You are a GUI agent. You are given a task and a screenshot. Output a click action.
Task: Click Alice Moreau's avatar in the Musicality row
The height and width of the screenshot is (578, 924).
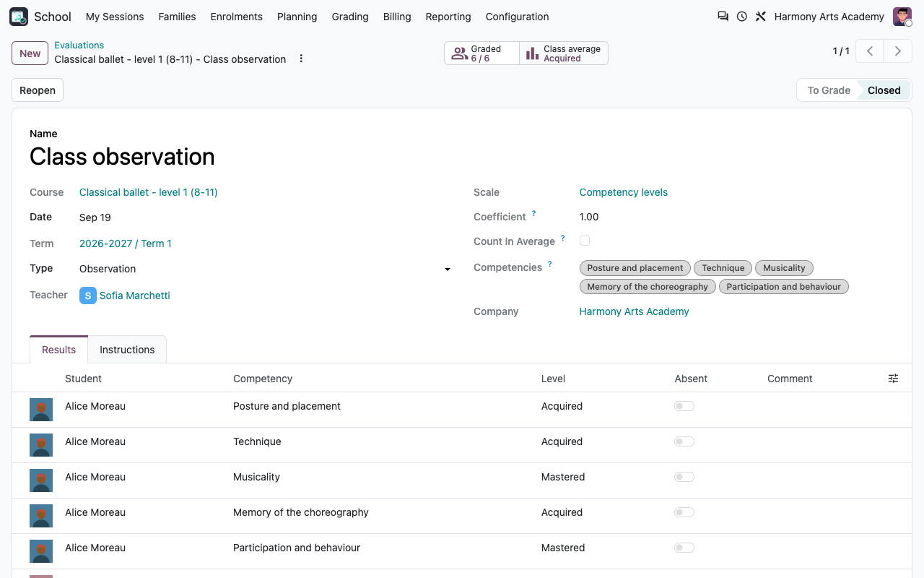click(41, 480)
